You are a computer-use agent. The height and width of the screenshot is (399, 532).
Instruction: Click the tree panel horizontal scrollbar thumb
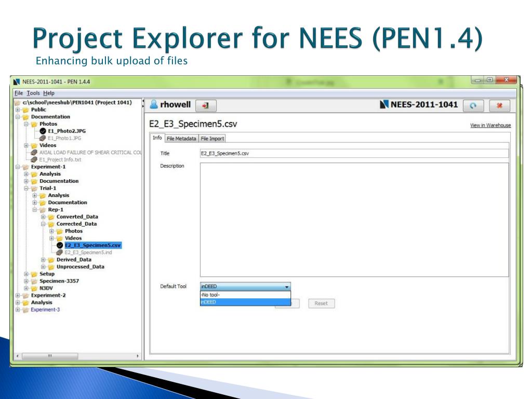(50, 356)
